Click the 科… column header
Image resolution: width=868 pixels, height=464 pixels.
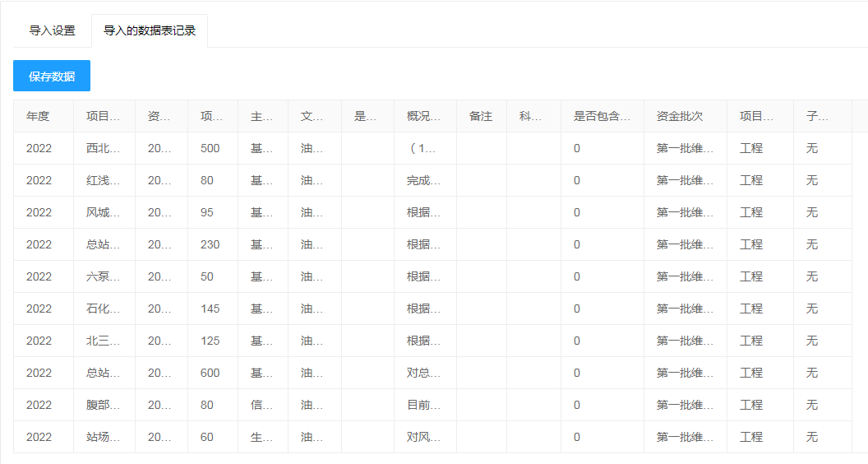point(533,117)
